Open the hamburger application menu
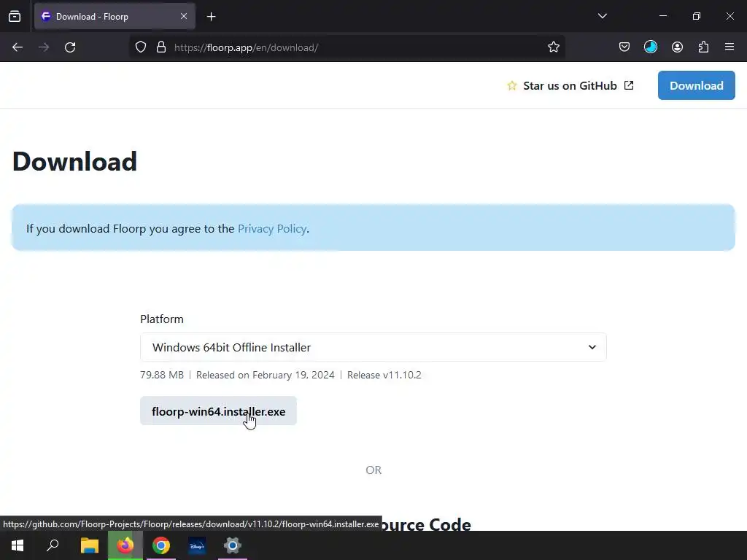 coord(729,47)
